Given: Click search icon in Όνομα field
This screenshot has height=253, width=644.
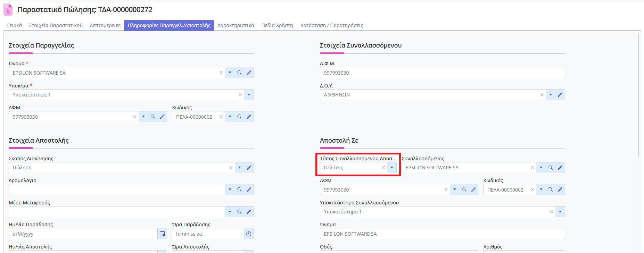Looking at the screenshot, I should tap(239, 73).
